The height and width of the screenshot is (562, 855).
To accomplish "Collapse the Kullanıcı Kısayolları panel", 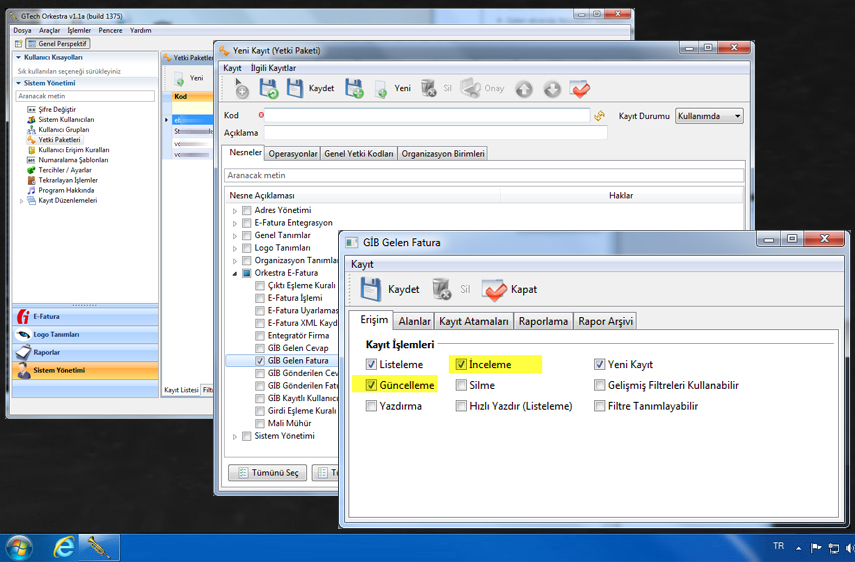I will click(19, 57).
